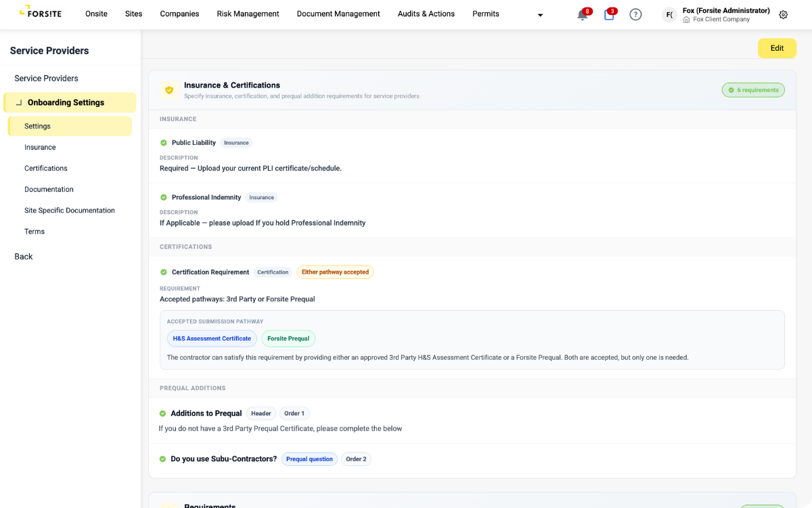Click the Insurance tag beside Public Liability
This screenshot has height=508, width=812.
(236, 143)
